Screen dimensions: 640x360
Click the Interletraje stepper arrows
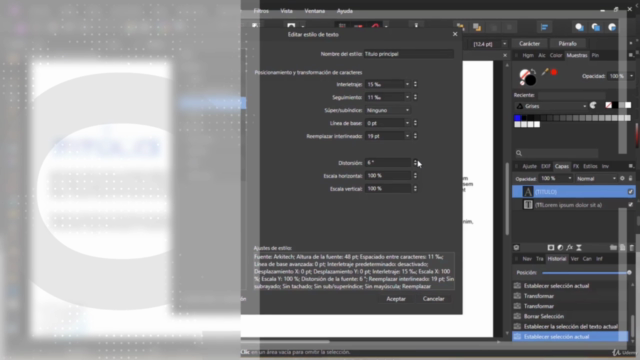[x=415, y=84]
